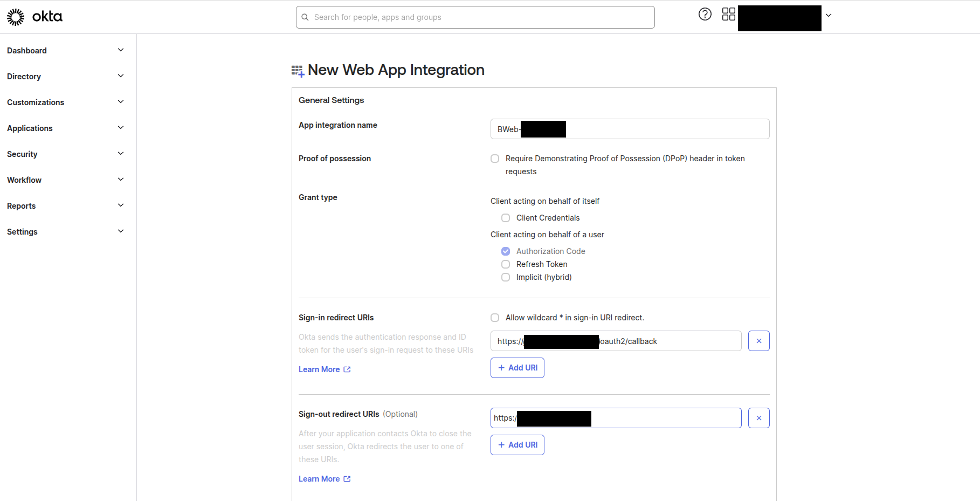Click Add URI under sign-in redirect URIs

click(517, 368)
